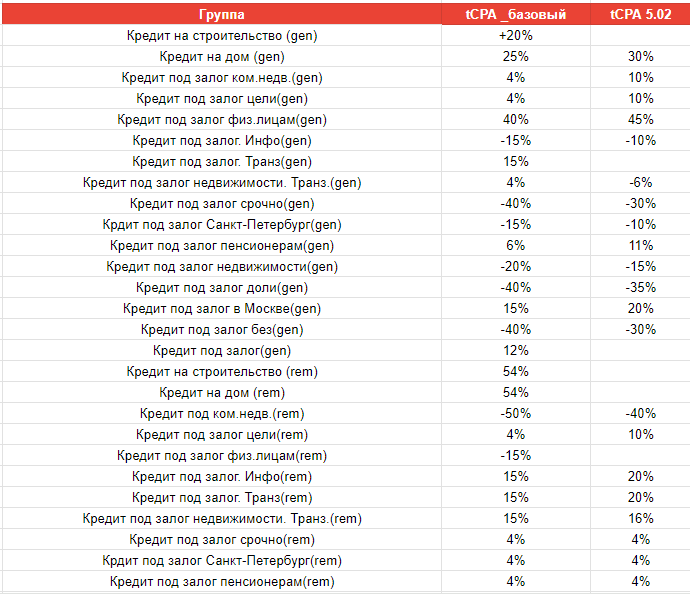Click the "Кредит под залог доли(gen)" cell
This screenshot has width=690, height=595.
click(222, 288)
